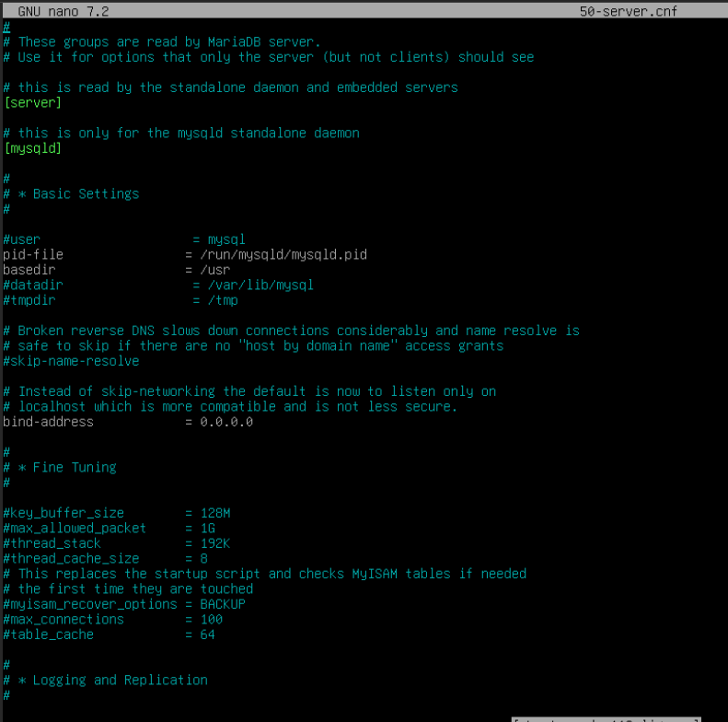
Task: Click the 8 value of thread_cache_size
Action: pyautogui.click(x=203, y=558)
